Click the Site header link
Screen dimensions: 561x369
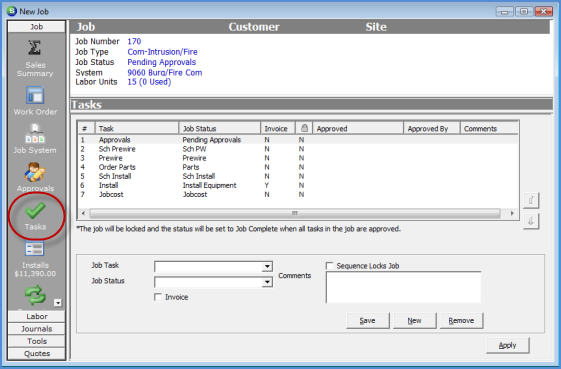(x=376, y=27)
